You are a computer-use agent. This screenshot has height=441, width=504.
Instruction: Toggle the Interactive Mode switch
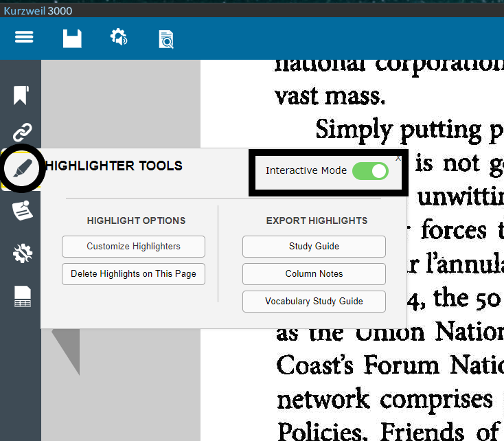tap(370, 171)
